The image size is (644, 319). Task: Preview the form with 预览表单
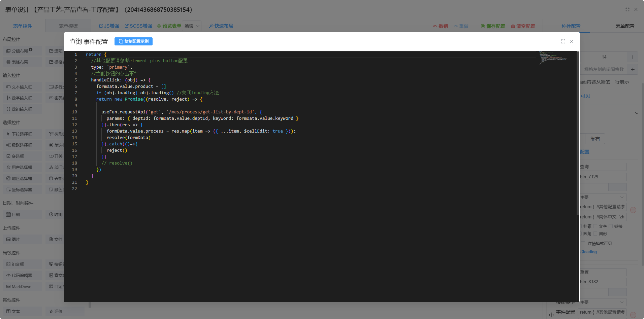[x=169, y=26]
